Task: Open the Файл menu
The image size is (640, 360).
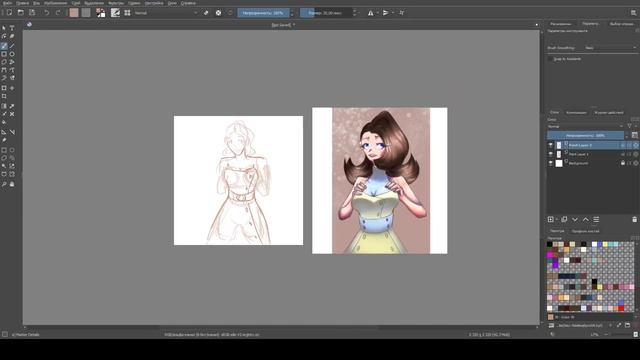Action: point(7,3)
